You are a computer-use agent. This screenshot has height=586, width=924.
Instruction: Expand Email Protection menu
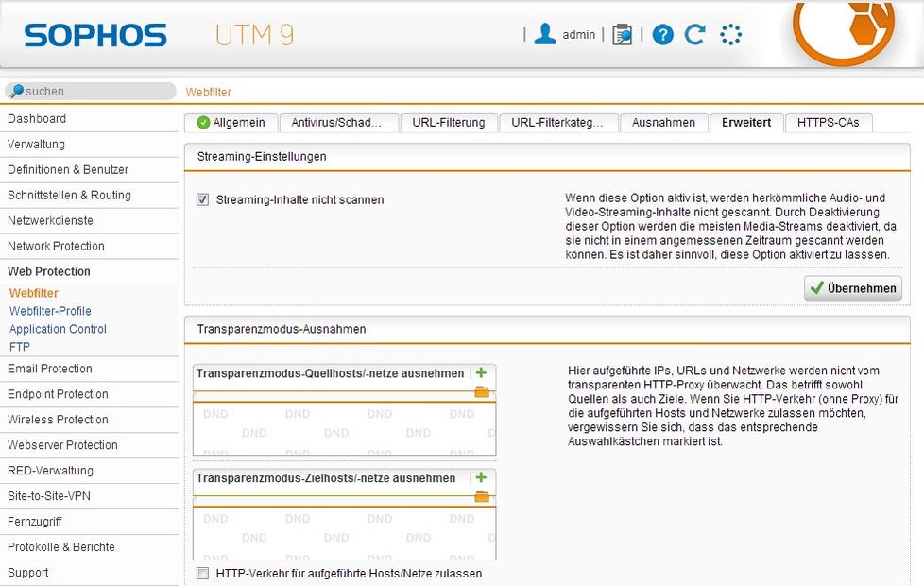[89, 369]
